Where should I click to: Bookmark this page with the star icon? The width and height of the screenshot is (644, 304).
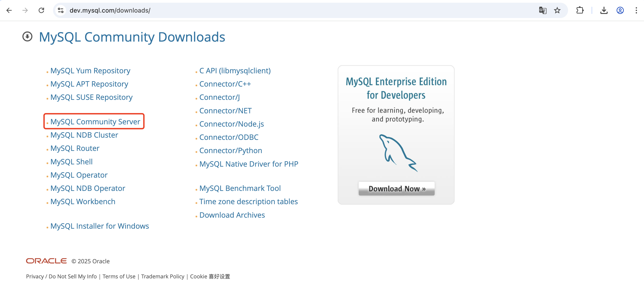[557, 10]
